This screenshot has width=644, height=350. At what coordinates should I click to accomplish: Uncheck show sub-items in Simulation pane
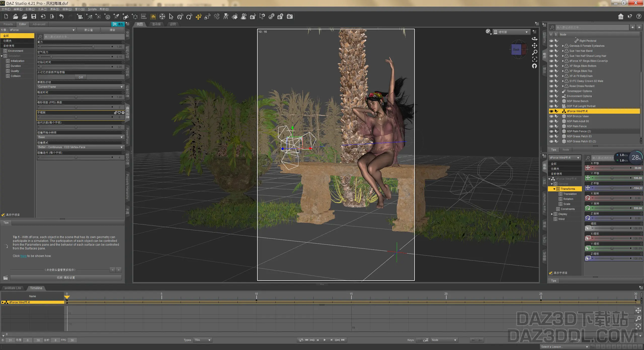(3, 215)
